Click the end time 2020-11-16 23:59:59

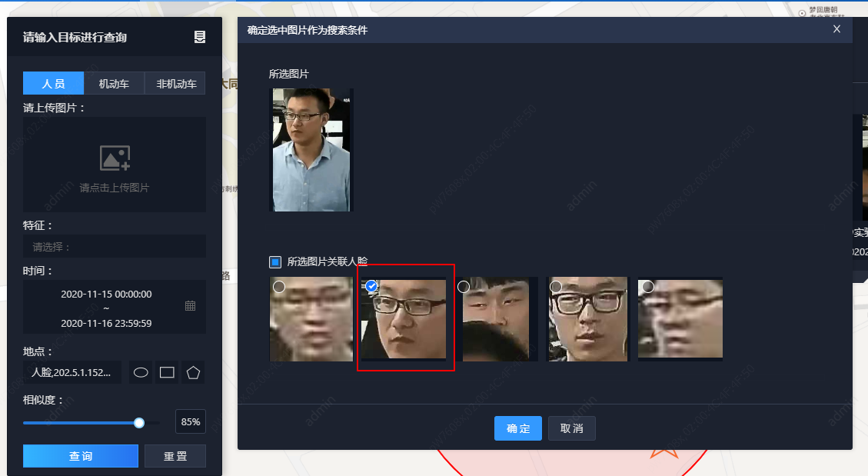(106, 323)
